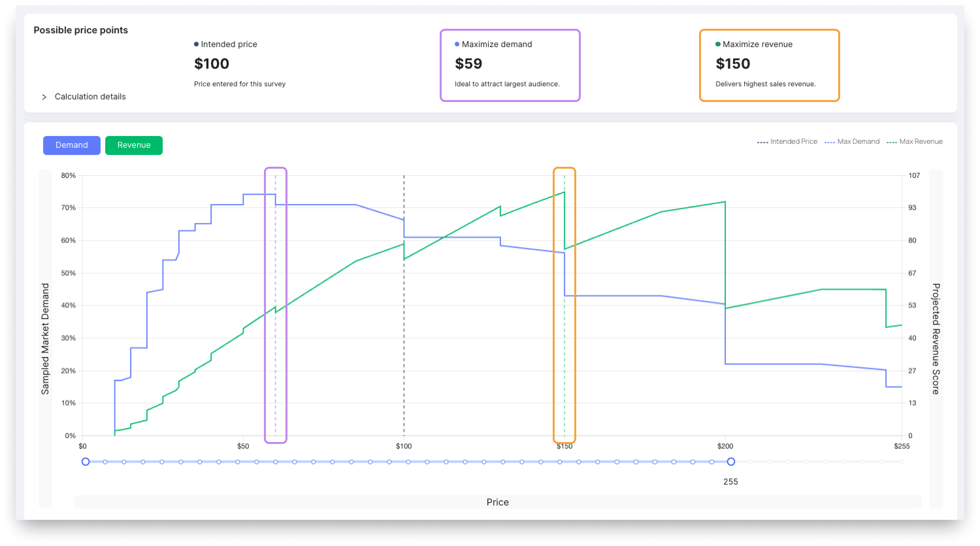Click the $100 intended price value
This screenshot has width=980, height=546.
coord(212,63)
